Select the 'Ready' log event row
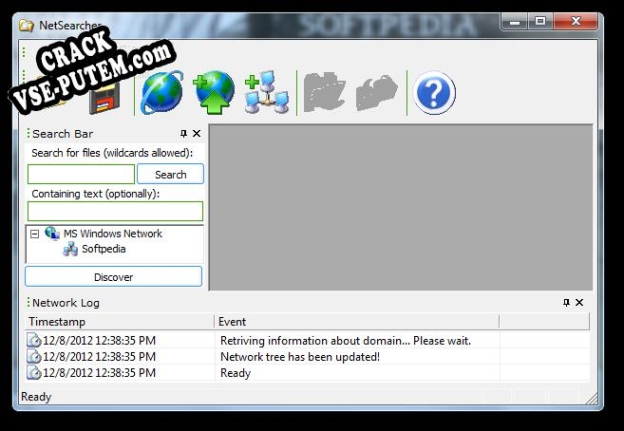Image resolution: width=624 pixels, height=431 pixels. point(307,373)
